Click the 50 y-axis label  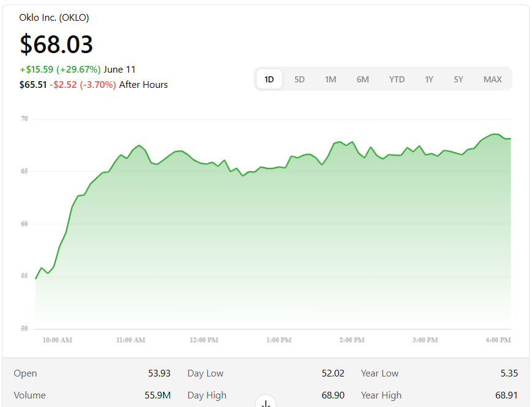pos(24,328)
